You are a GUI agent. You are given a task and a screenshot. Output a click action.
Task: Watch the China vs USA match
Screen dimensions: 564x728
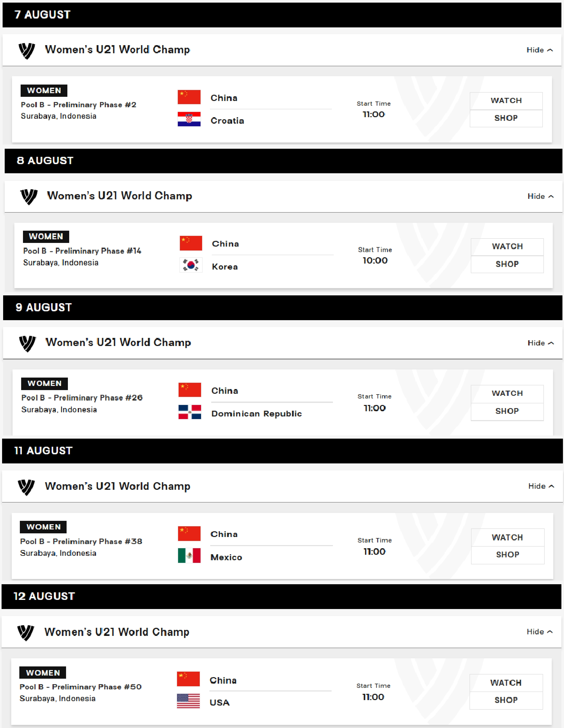point(506,683)
